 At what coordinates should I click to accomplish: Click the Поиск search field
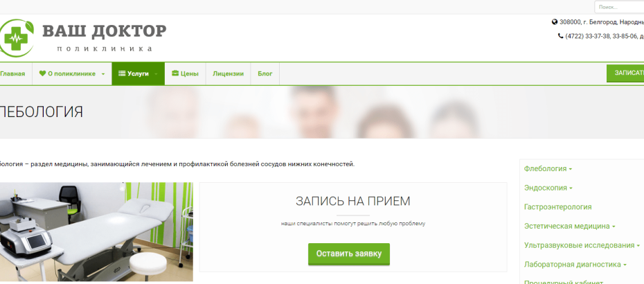pos(619,7)
